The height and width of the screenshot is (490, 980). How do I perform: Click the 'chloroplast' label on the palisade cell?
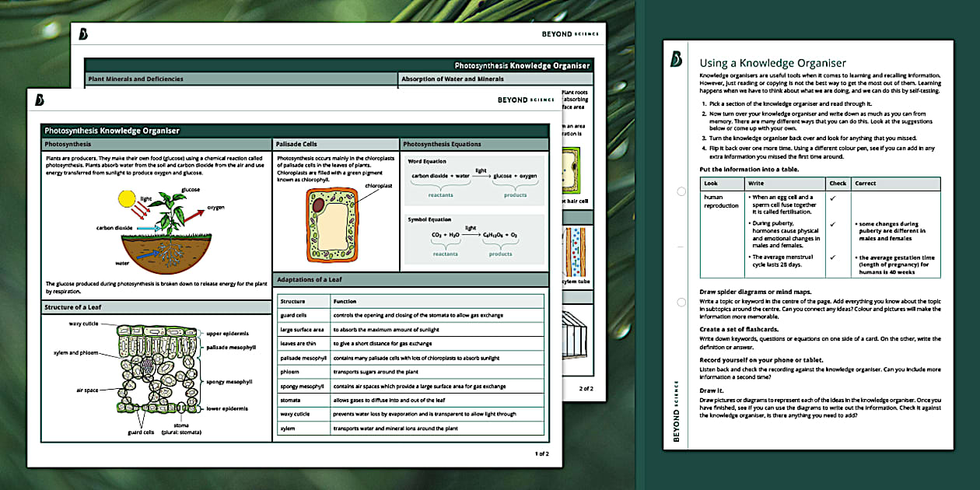coord(379,187)
